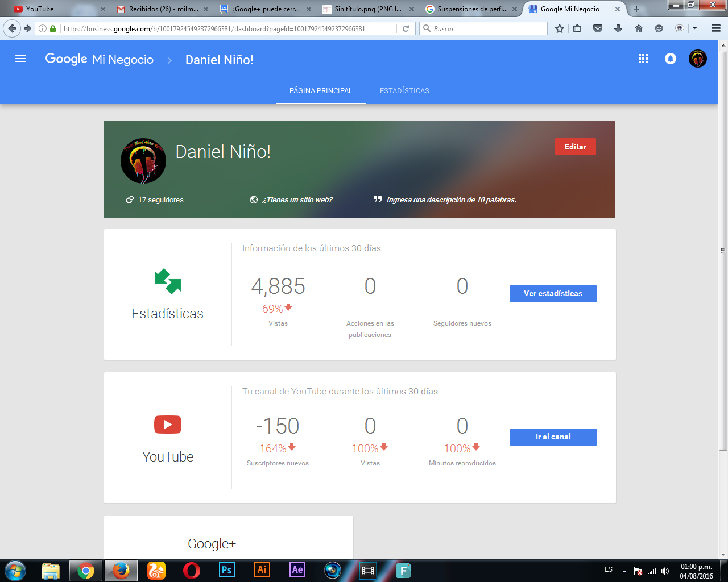728x582 pixels.
Task: Click the Daniel Niño! breadcrumb title
Action: point(220,60)
